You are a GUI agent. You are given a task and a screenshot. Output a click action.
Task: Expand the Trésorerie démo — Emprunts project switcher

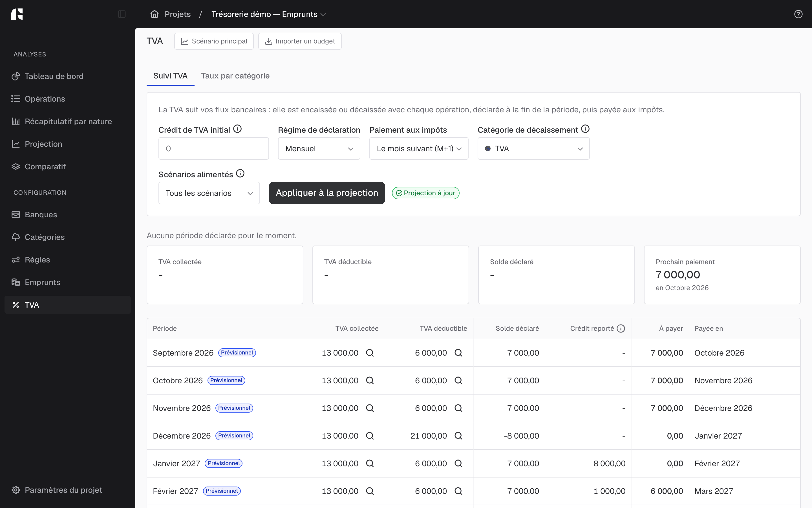pos(268,14)
